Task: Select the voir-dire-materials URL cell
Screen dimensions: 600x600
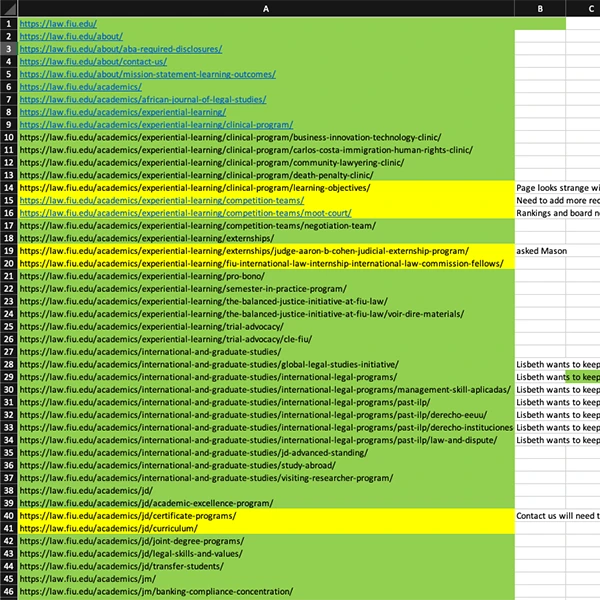Action: (266, 314)
